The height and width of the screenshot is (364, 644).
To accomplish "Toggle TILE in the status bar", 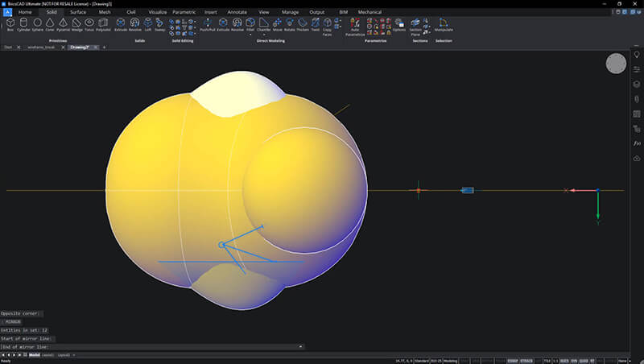I will [x=547, y=361].
